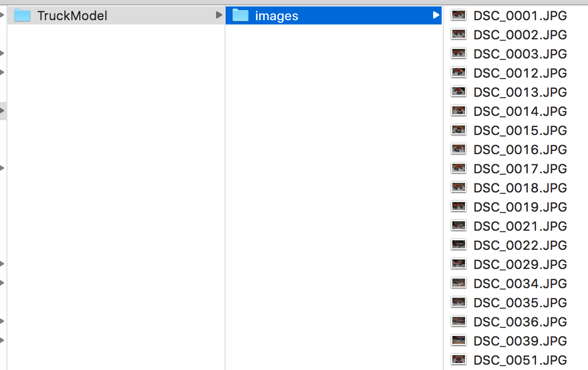588x370 pixels.
Task: Click thumbnail of DSC_0018.JPG
Action: pos(458,187)
